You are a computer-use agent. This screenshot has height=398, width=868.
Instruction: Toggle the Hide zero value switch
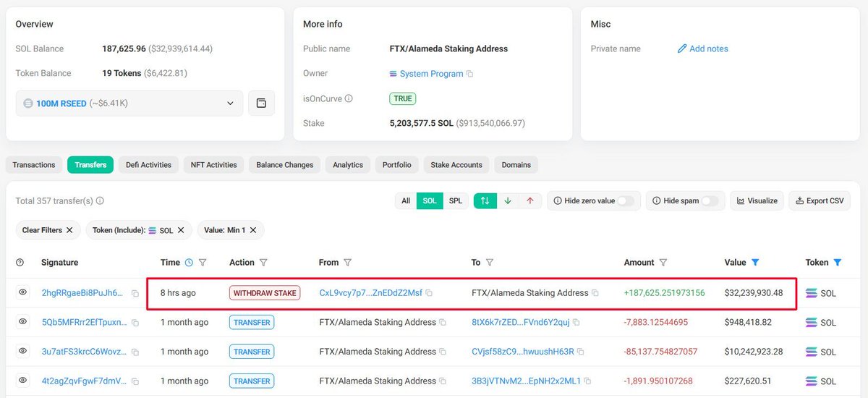click(626, 201)
